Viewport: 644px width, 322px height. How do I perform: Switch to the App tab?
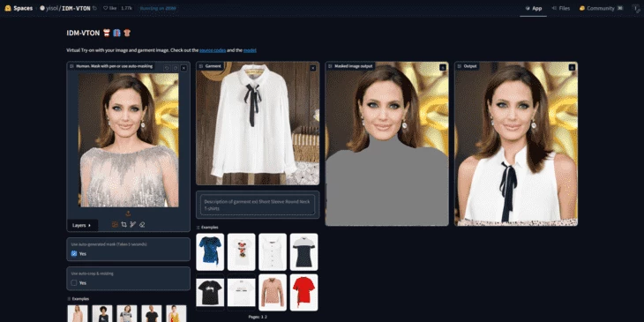(x=533, y=8)
